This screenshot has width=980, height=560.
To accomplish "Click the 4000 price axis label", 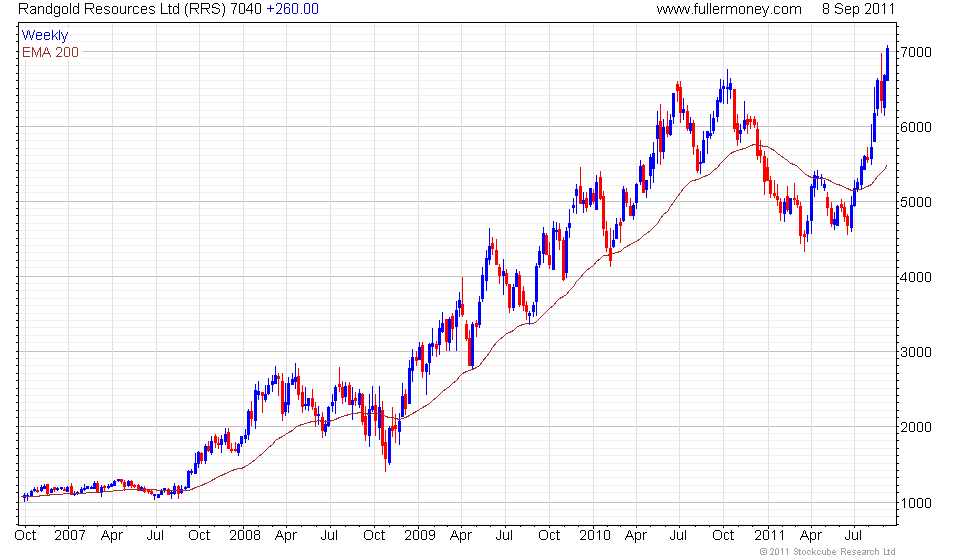I will (x=916, y=278).
